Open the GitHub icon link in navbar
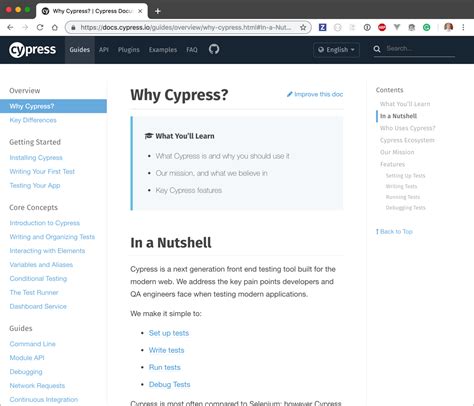 click(x=214, y=49)
